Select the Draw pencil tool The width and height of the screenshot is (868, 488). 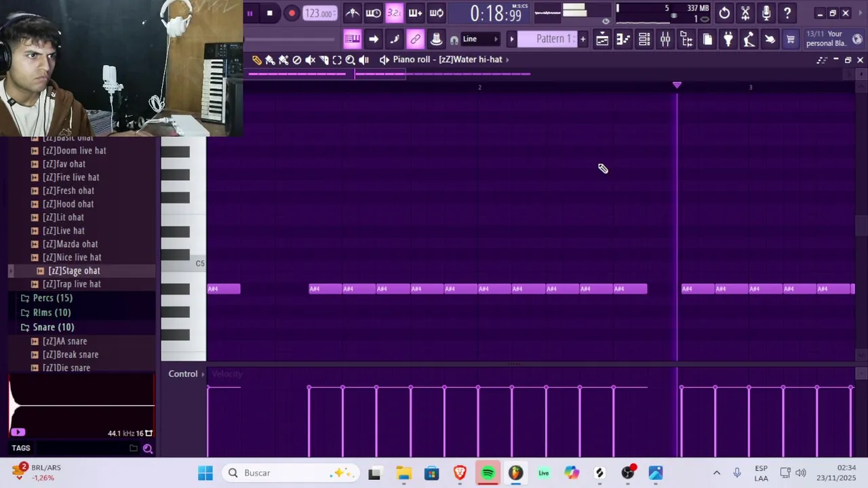tap(256, 60)
